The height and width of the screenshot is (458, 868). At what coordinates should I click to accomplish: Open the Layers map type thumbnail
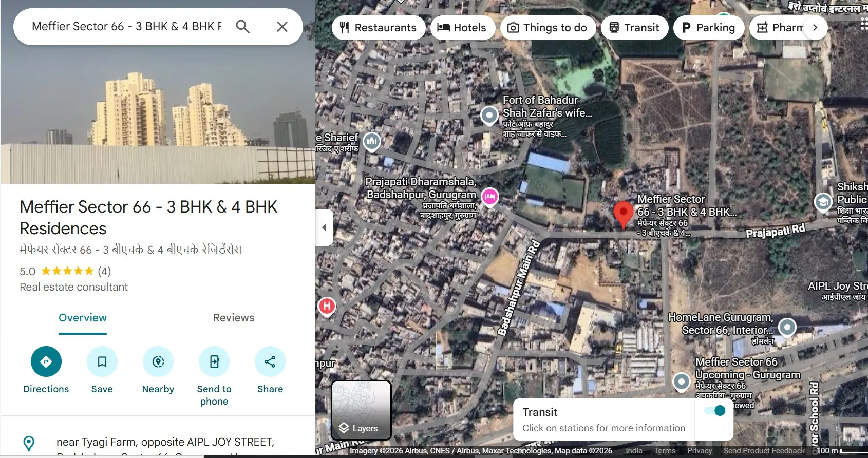point(362,410)
